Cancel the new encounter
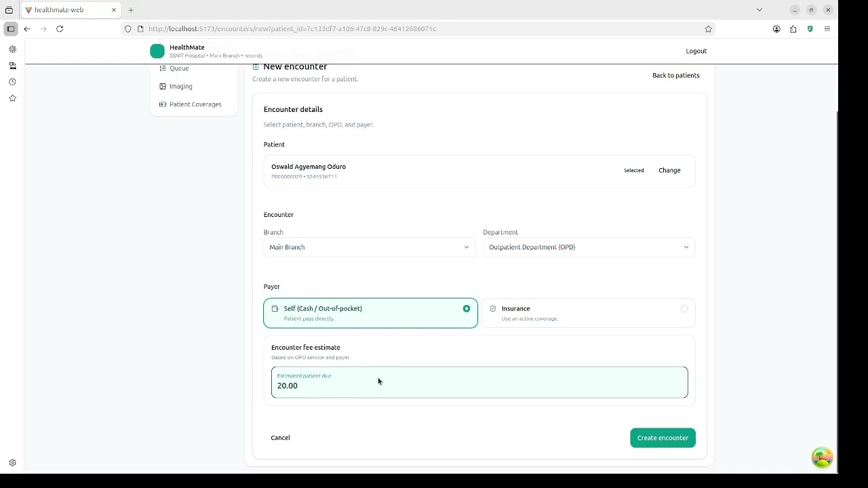This screenshot has height=488, width=868. [x=280, y=438]
